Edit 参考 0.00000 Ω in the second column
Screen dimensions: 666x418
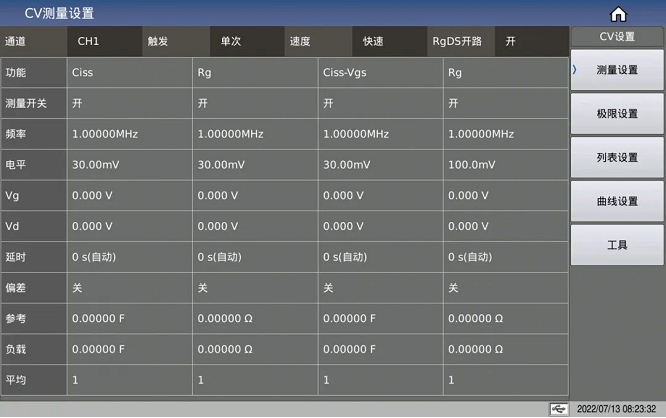(255, 319)
